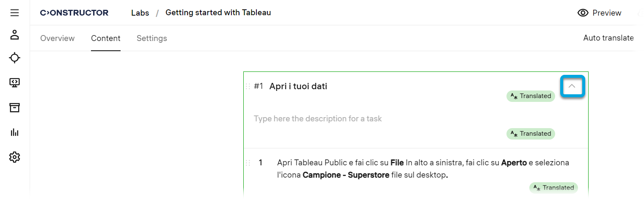Switch to the Overview tab
The width and height of the screenshot is (644, 200).
[58, 38]
